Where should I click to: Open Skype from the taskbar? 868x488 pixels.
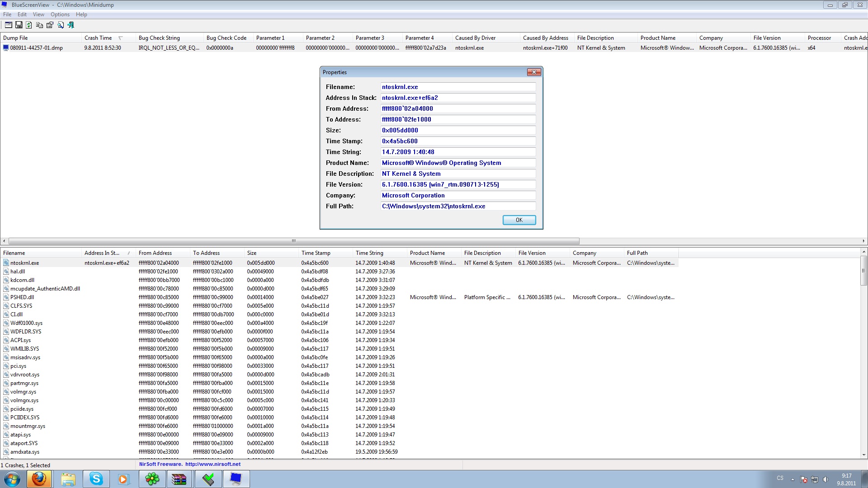click(x=96, y=479)
